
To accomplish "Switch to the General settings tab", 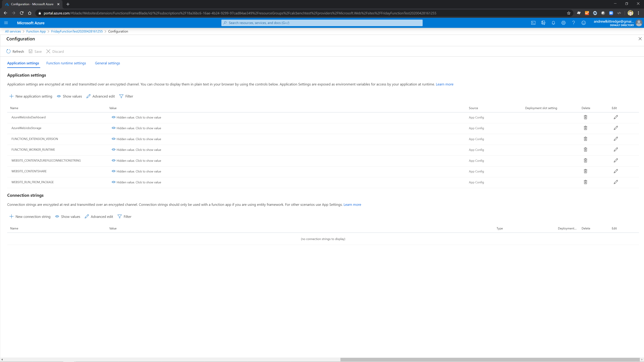I will click(107, 63).
